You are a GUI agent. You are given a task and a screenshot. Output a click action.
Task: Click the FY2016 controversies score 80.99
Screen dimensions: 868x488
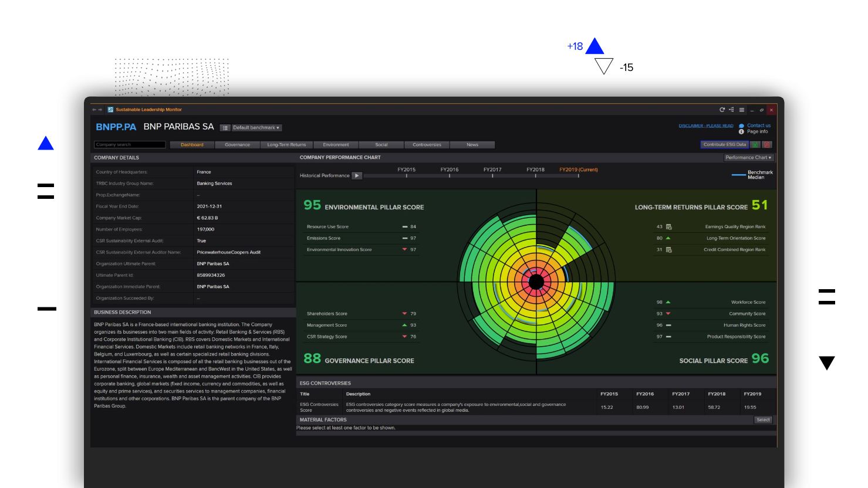[643, 407]
